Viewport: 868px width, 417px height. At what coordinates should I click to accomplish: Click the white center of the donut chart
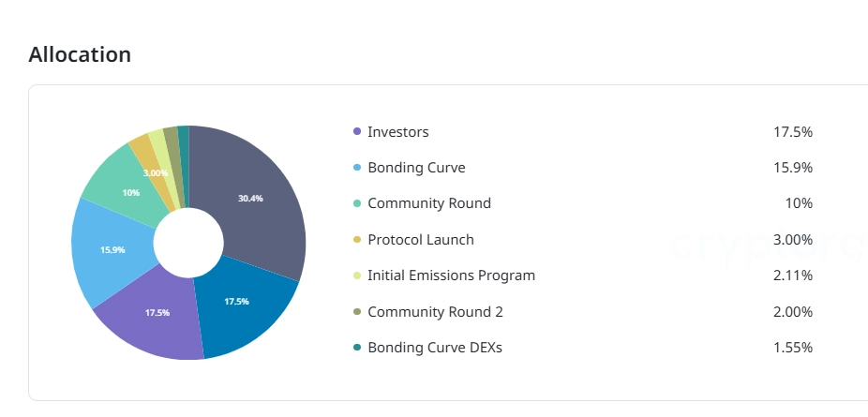point(188,242)
